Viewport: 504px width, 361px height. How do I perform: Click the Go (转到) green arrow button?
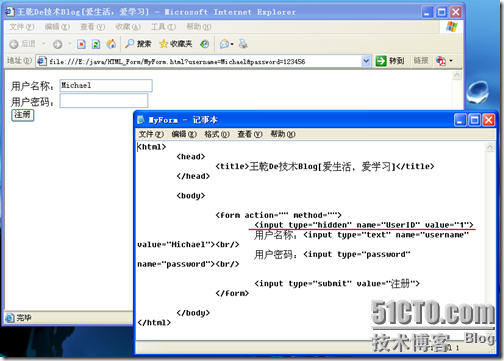click(390, 61)
